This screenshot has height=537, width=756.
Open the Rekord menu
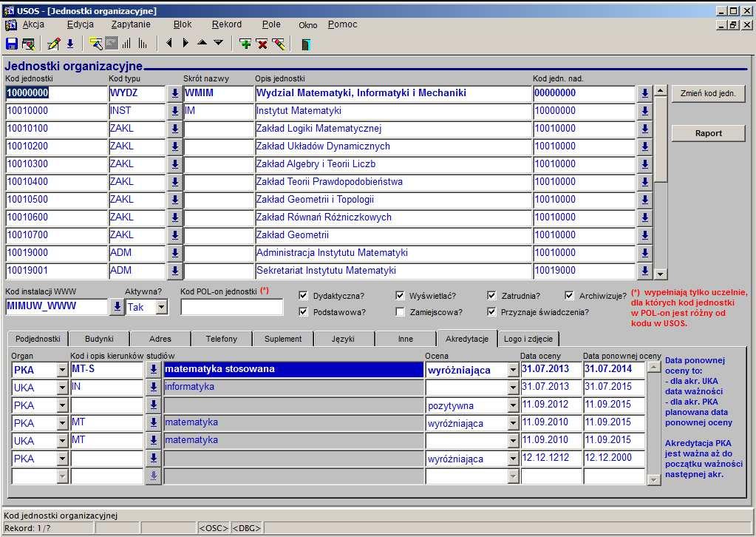tap(227, 24)
